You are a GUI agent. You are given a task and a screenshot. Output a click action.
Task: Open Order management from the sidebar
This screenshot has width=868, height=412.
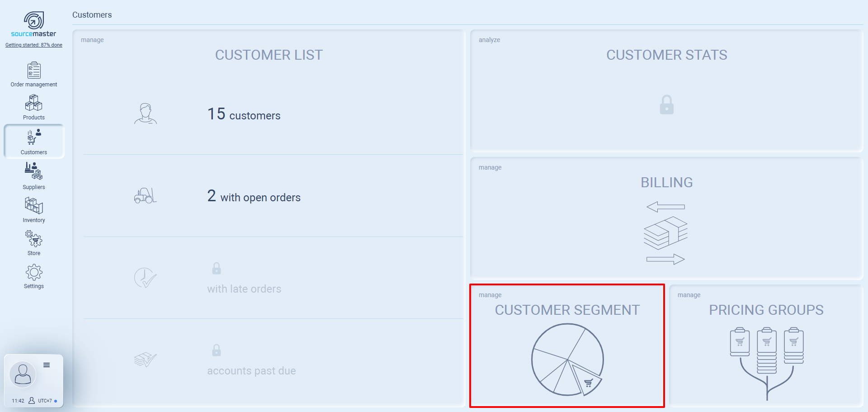click(34, 75)
